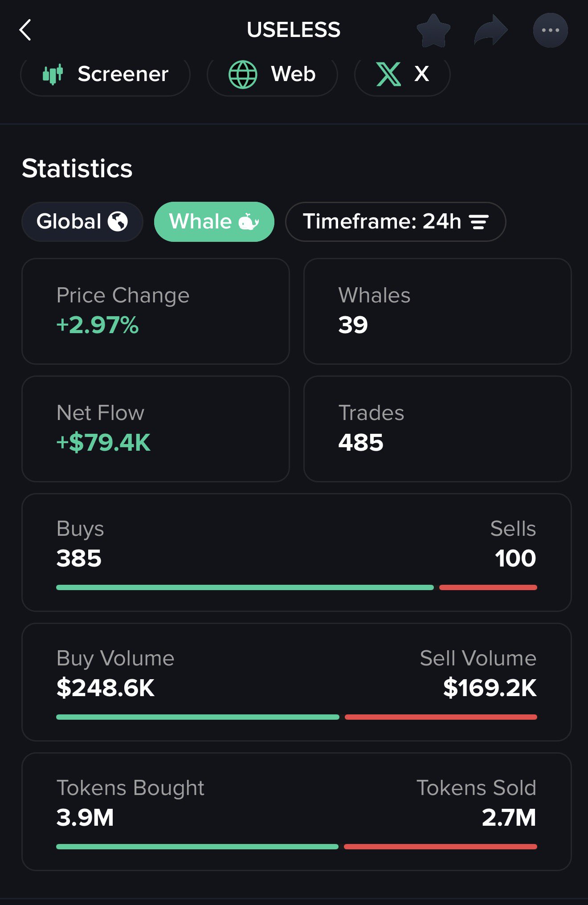The image size is (588, 905).
Task: Tap the Tokens Bought value 3.9M
Action: tap(85, 817)
